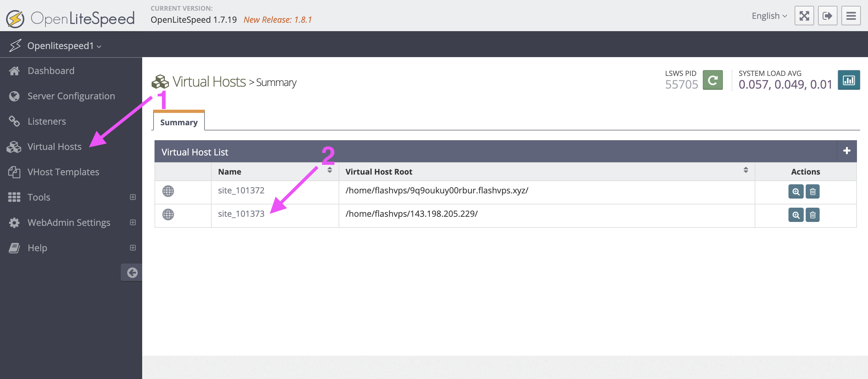Click the New Release 1.8.1 link
Screen dimensions: 868x379
(x=278, y=20)
